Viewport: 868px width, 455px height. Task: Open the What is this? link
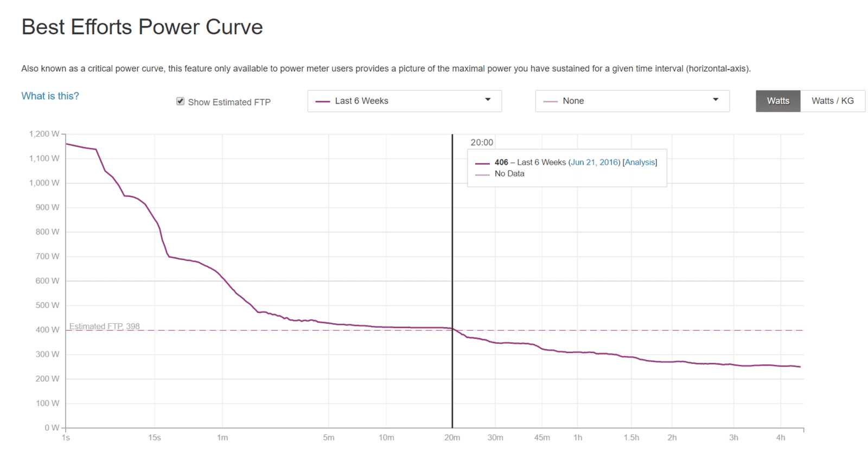point(50,96)
